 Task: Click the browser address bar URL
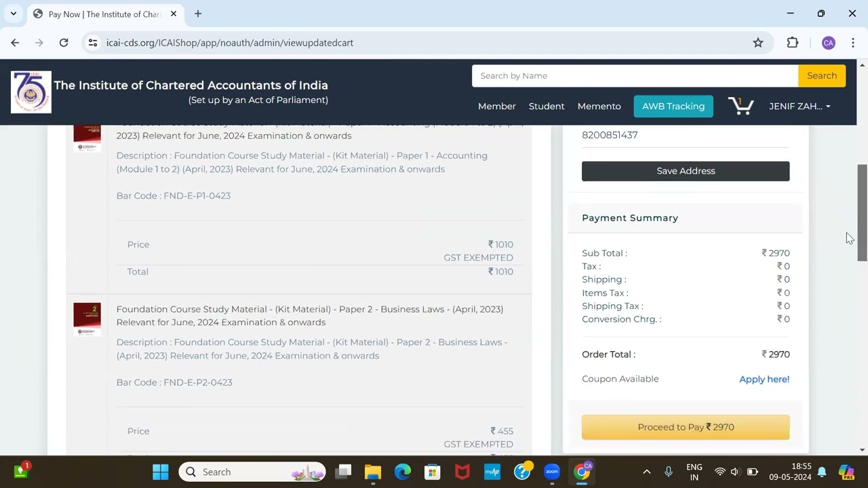[x=229, y=43]
